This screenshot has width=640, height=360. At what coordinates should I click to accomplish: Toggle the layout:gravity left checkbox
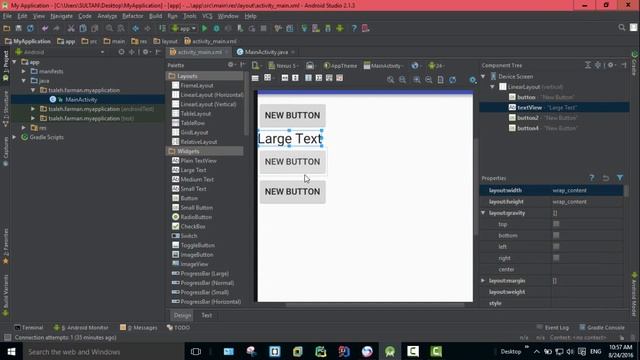[x=556, y=247]
